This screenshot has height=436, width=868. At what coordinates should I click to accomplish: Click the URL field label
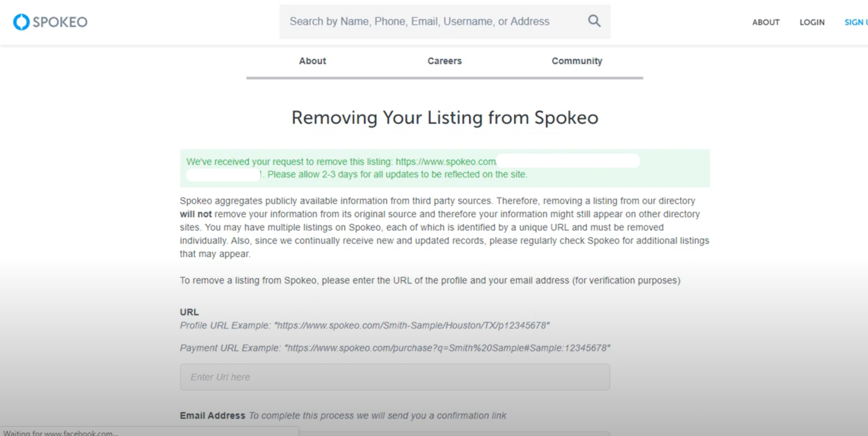point(189,312)
